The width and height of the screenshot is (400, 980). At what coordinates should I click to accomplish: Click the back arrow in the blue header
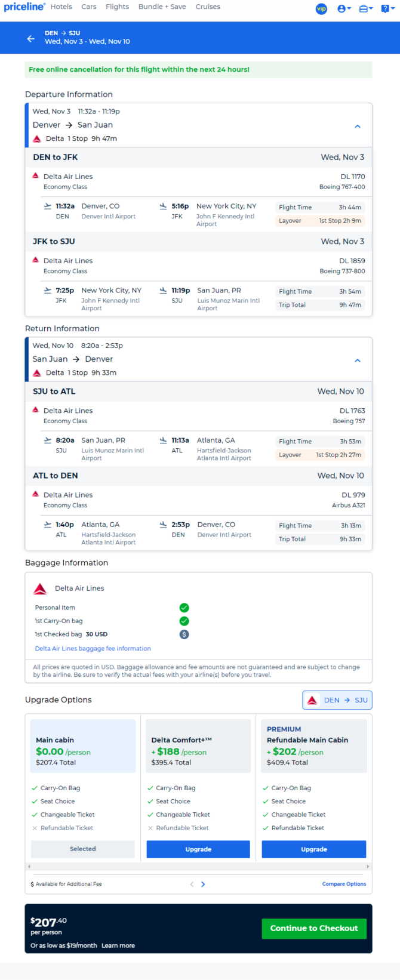(x=31, y=39)
